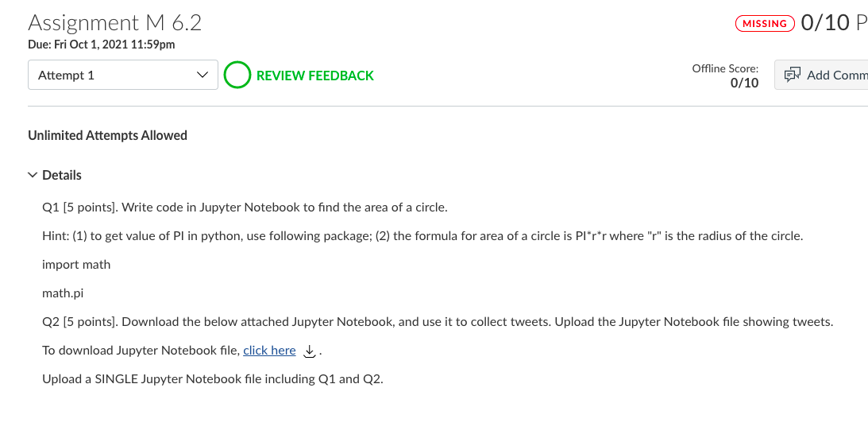Viewport: 868px width, 446px height.
Task: Click the Q2 collect tweets instruction text
Action: coord(438,322)
